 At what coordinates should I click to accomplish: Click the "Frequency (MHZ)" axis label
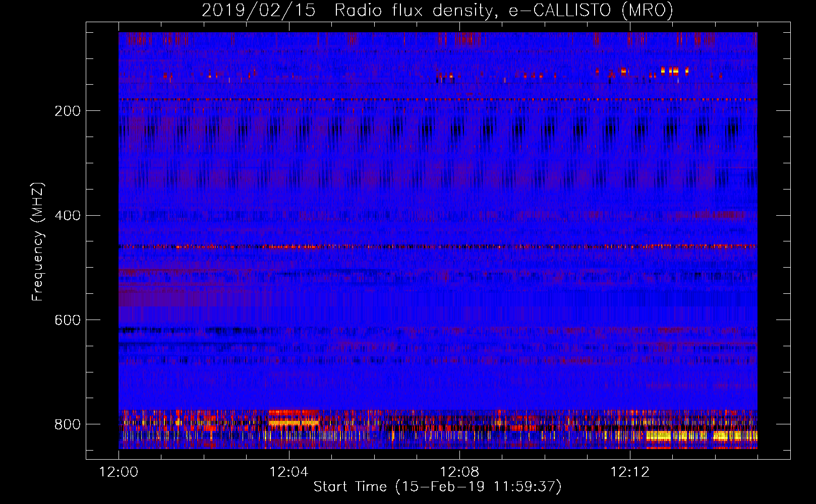37,242
